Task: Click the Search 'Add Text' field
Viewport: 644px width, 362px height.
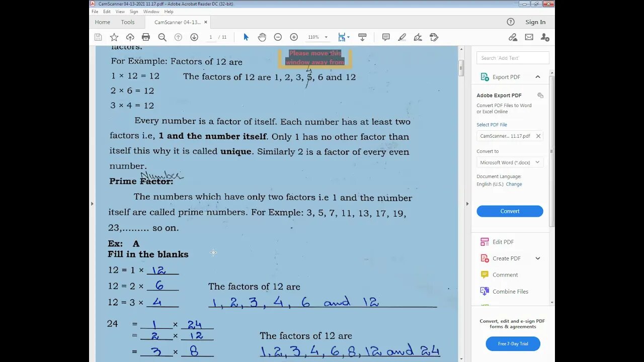Action: click(513, 58)
